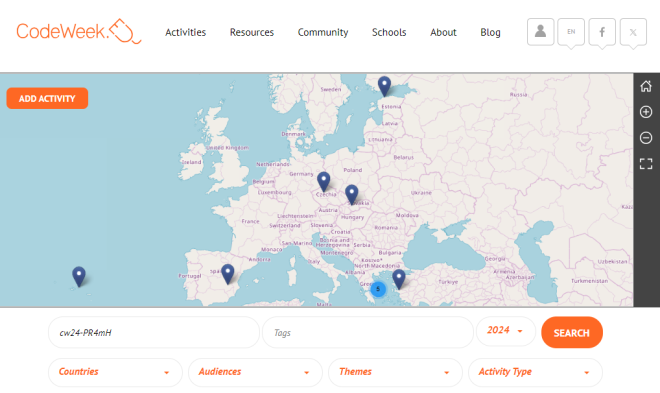
Task: Open the Resources menu
Action: click(252, 32)
